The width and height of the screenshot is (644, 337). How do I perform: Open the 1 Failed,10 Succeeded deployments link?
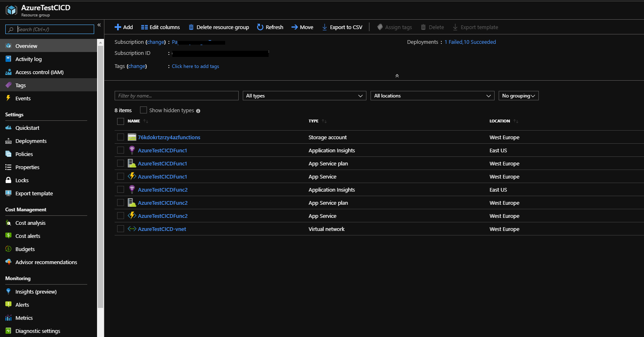[x=470, y=42]
